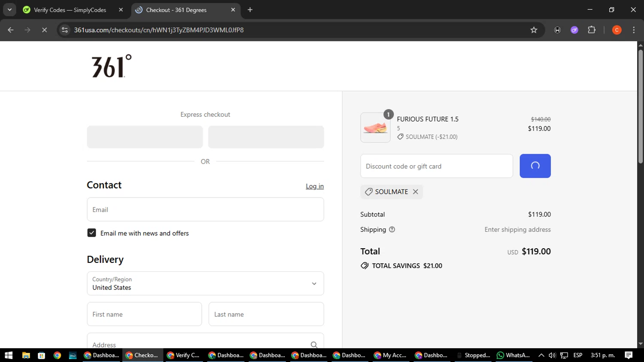Open the Stopped... taskbar window

pos(474,355)
